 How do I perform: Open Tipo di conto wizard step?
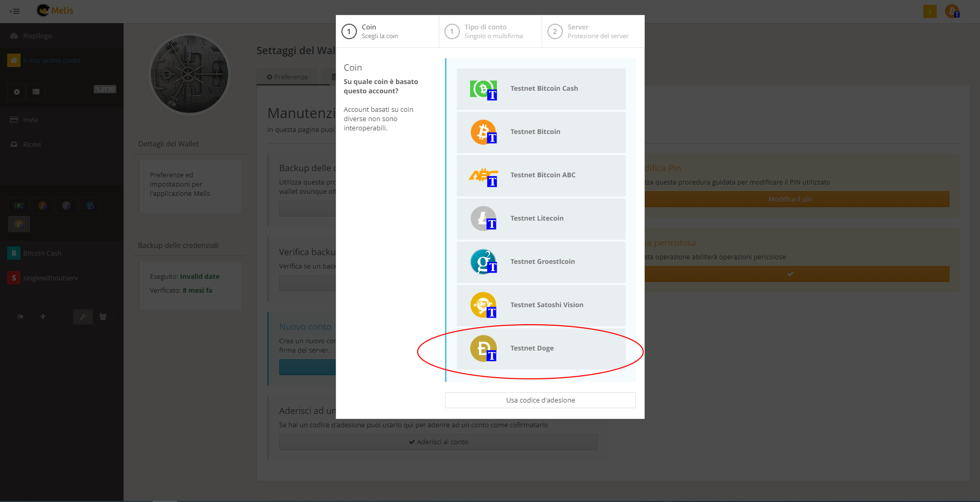[490, 31]
